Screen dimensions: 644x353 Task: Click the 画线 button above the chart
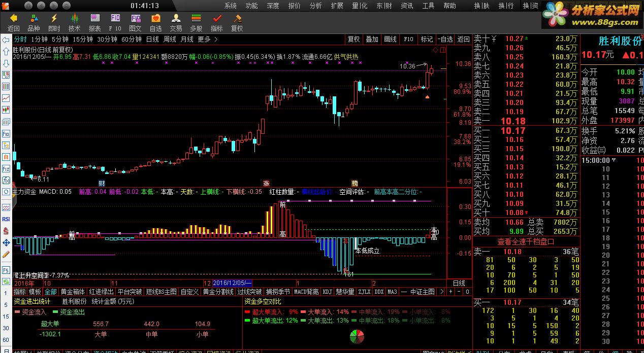(391, 39)
